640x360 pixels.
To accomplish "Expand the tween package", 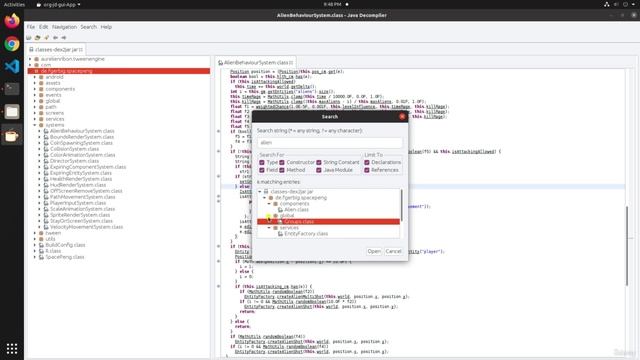I will click(35, 233).
